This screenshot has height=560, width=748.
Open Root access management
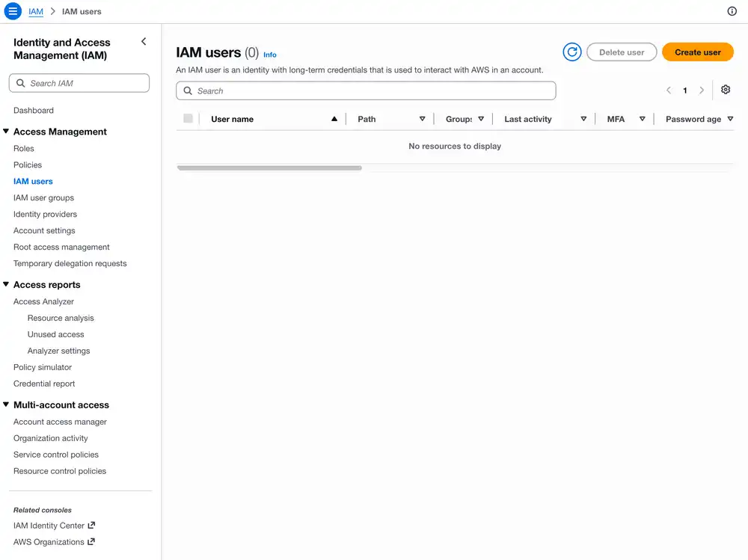point(61,247)
